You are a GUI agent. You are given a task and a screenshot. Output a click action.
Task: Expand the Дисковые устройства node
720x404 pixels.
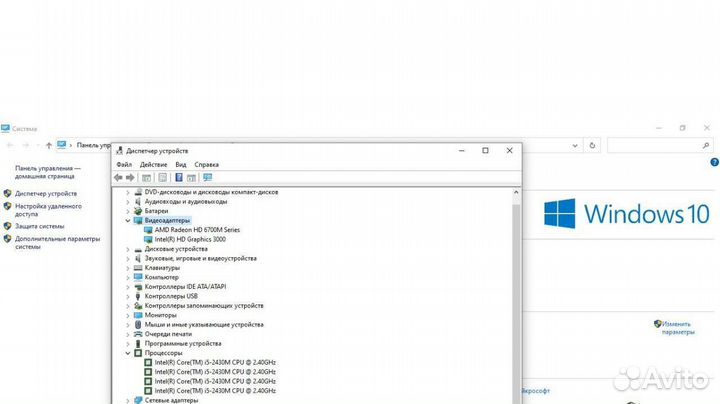click(x=128, y=249)
